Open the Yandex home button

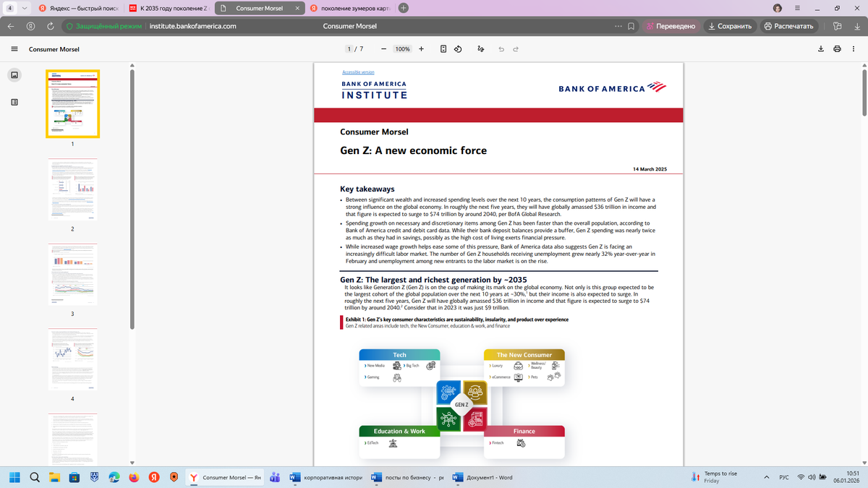(x=30, y=26)
